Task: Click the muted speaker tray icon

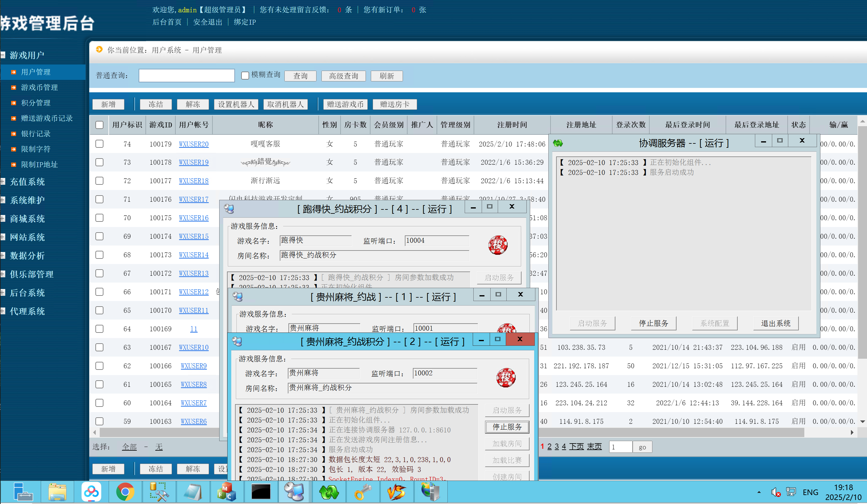Action: pyautogui.click(x=776, y=492)
